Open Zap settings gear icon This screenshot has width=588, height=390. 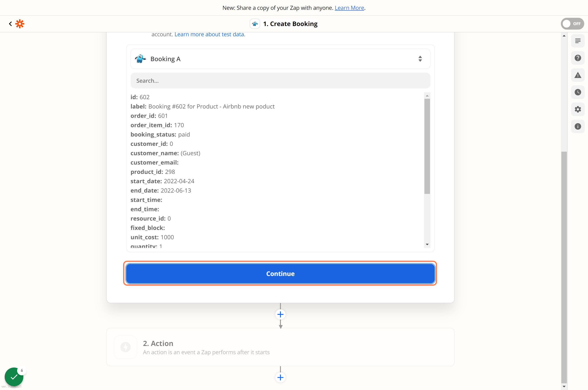click(x=578, y=109)
